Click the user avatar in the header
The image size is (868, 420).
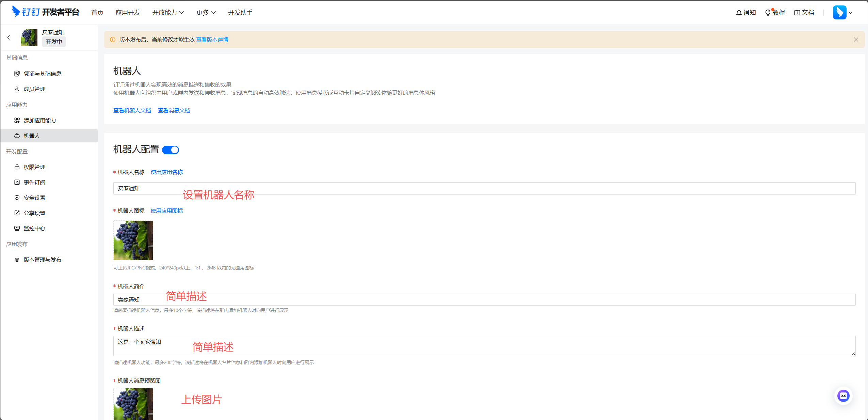[x=839, y=13]
